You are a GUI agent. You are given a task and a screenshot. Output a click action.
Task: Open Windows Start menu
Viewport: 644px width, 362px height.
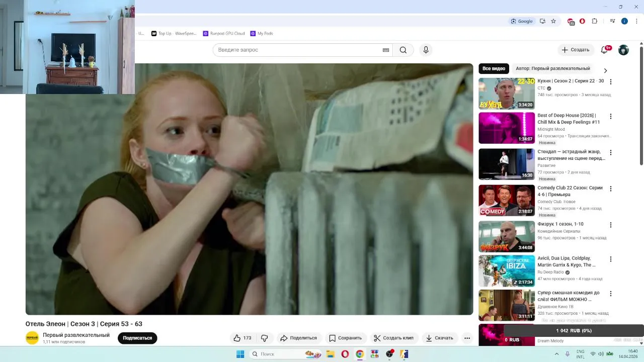(x=240, y=354)
